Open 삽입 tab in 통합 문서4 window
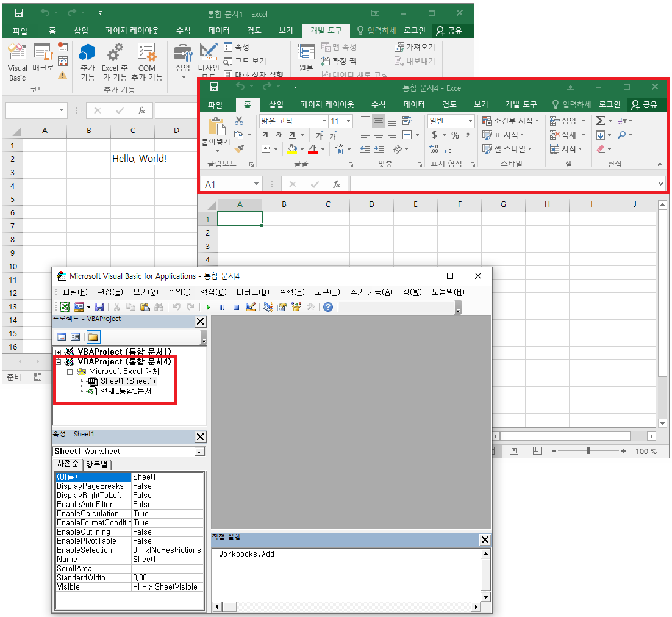 coord(276,104)
